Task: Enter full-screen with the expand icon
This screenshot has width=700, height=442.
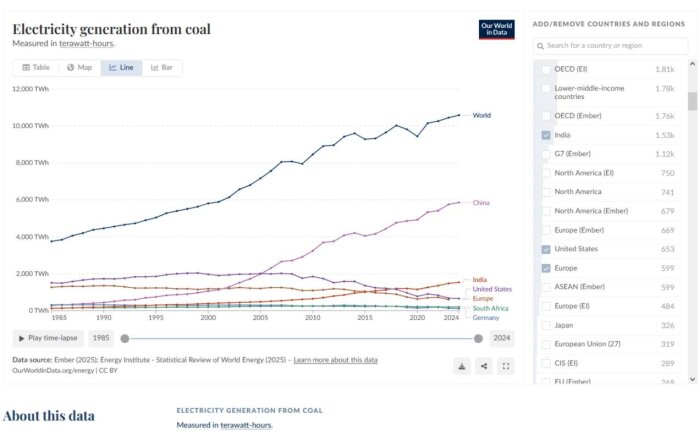Action: pos(506,366)
